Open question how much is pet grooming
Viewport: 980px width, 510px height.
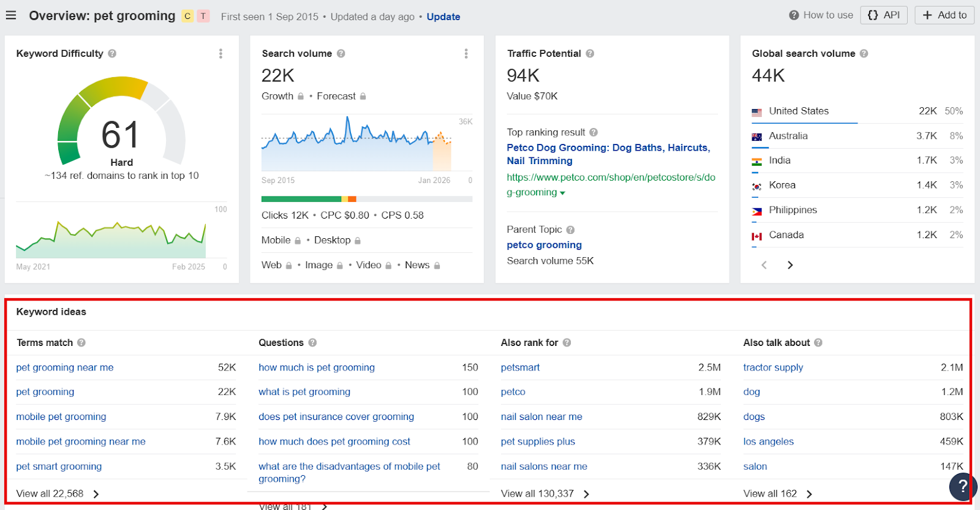tap(317, 367)
